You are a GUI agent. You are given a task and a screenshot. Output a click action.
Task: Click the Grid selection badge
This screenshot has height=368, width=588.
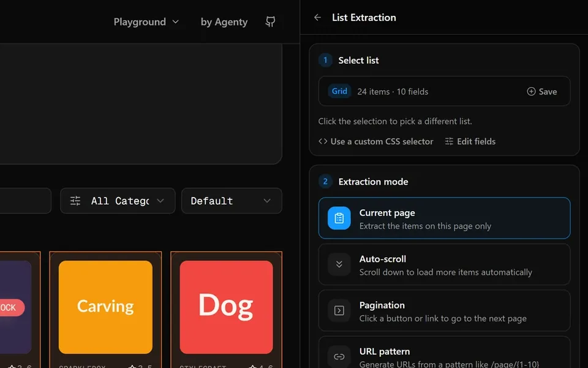(339, 91)
